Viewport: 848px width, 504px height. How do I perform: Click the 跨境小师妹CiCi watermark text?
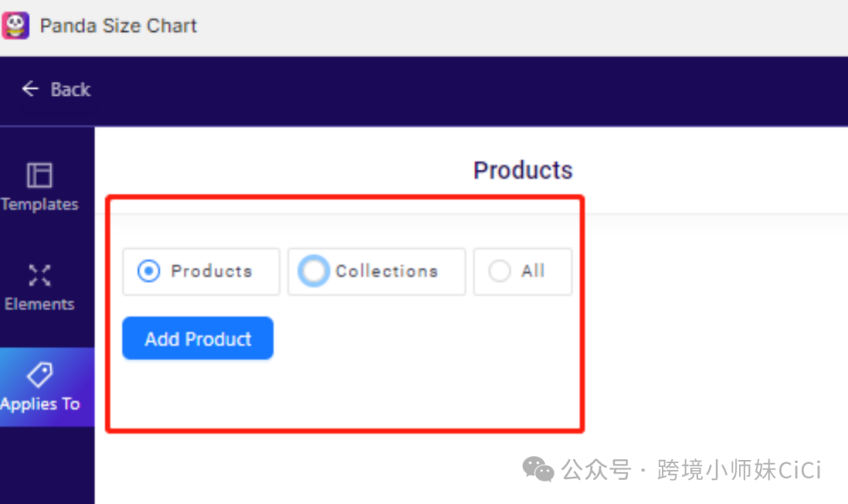739,469
